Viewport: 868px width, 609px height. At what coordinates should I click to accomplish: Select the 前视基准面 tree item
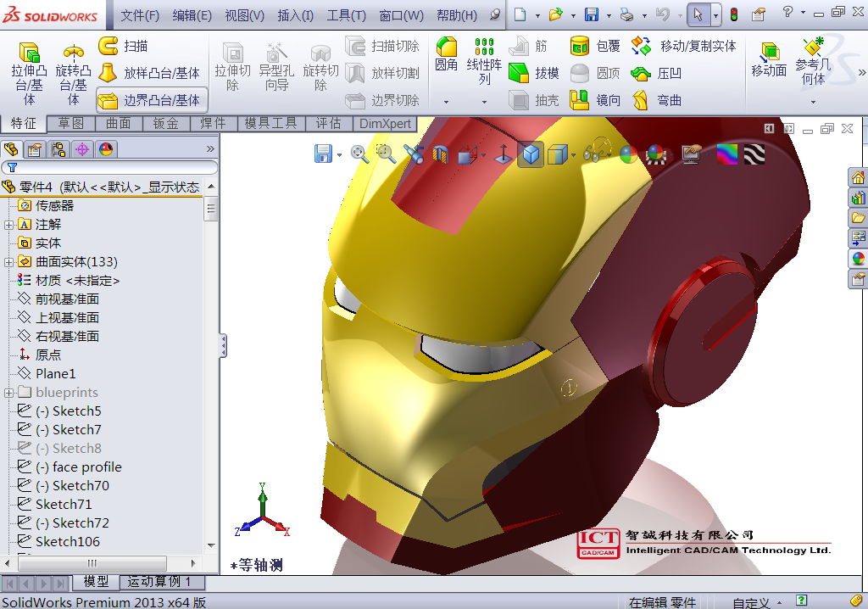(x=58, y=299)
